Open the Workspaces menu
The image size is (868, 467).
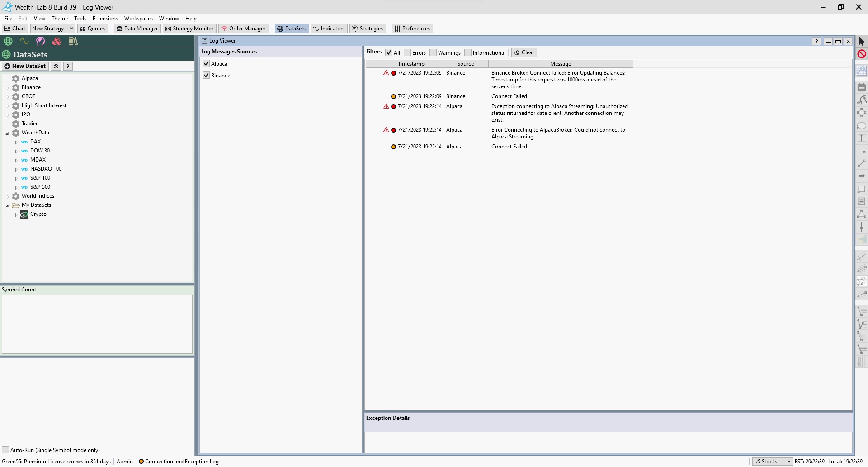coord(138,19)
